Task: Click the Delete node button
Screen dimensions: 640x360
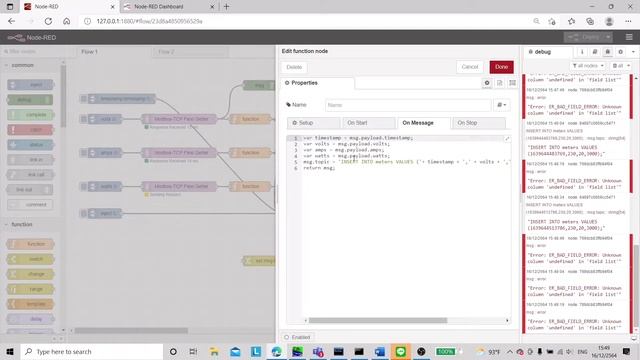Action: point(294,67)
